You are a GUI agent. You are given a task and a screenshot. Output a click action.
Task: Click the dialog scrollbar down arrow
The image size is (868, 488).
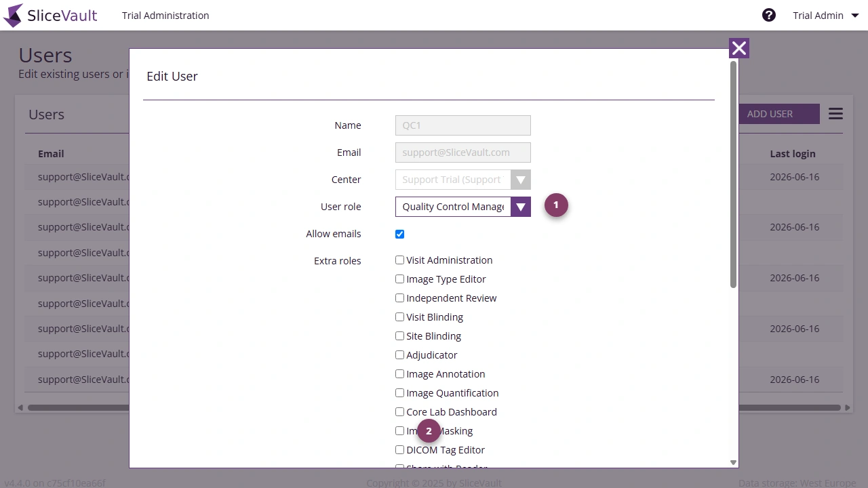tap(733, 462)
